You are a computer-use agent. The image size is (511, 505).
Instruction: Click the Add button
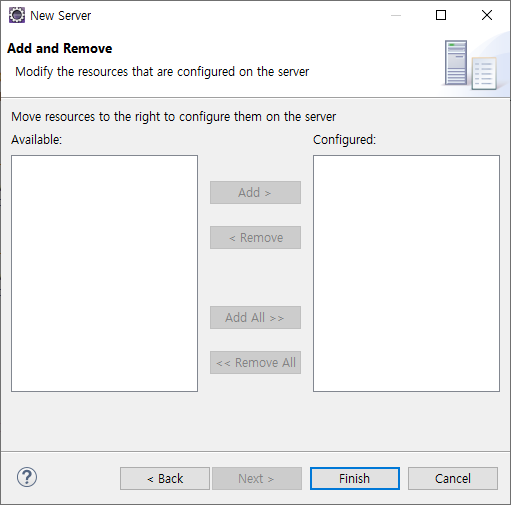(x=255, y=192)
